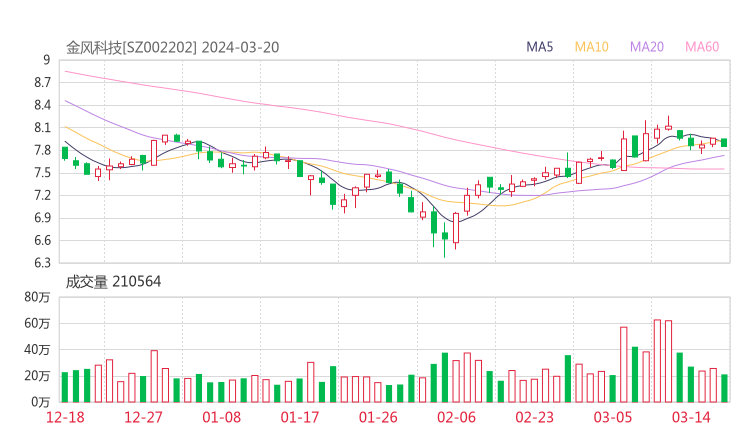
Task: Click the price axis label 8.7
Action: coord(42,83)
